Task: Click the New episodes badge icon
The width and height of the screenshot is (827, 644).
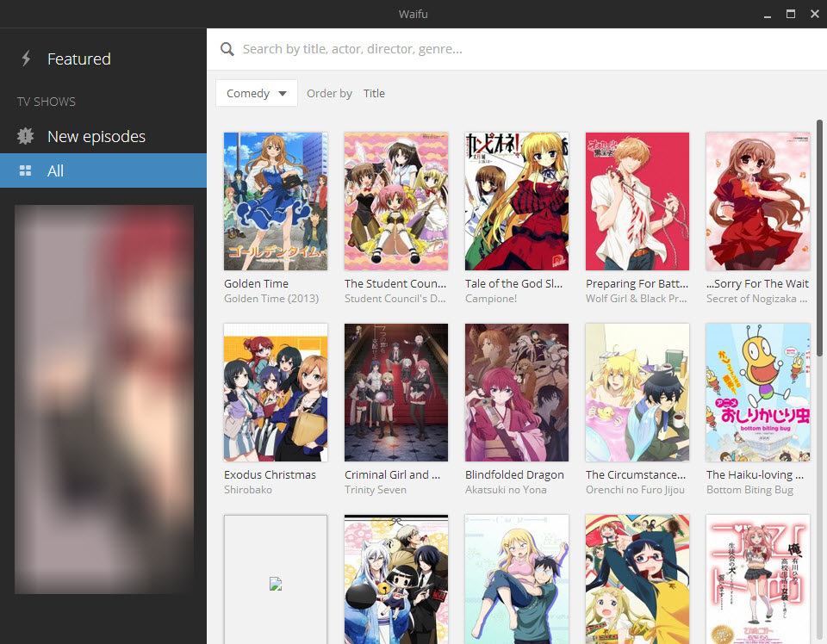Action: (25, 136)
